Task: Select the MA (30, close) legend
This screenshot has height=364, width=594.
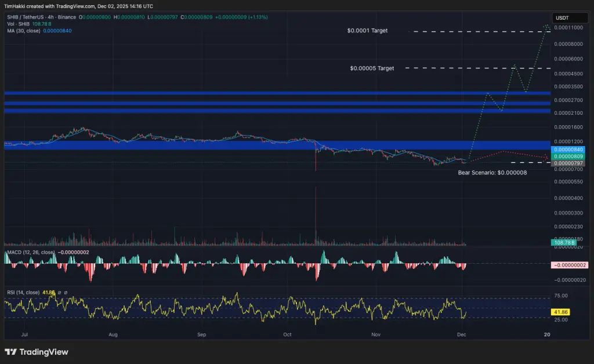Action: coord(23,31)
